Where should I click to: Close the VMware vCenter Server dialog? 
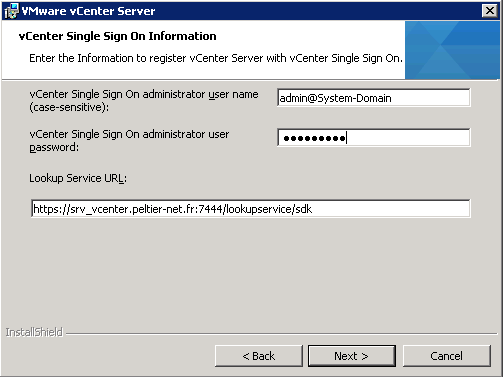click(489, 11)
